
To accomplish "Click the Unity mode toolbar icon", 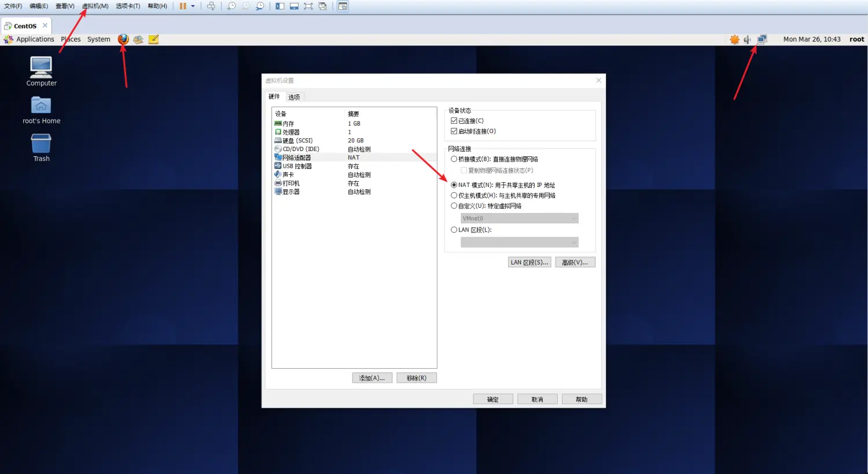I will [323, 6].
